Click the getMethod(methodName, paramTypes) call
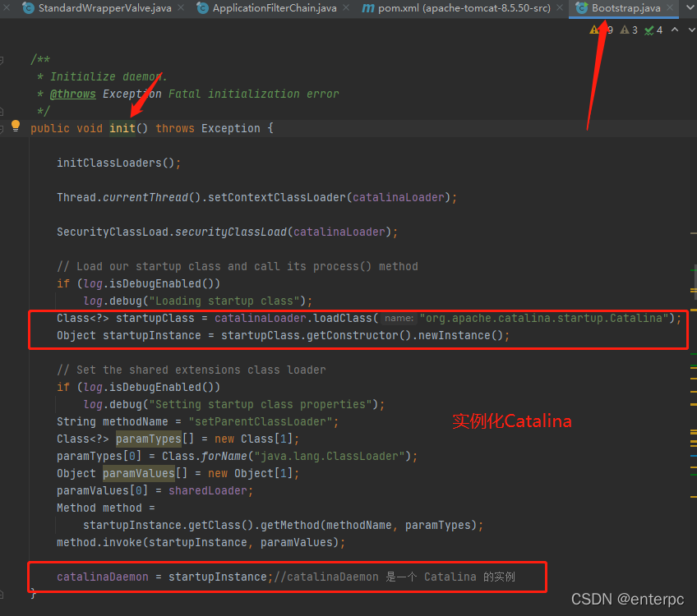The height and width of the screenshot is (616, 697). [x=368, y=525]
